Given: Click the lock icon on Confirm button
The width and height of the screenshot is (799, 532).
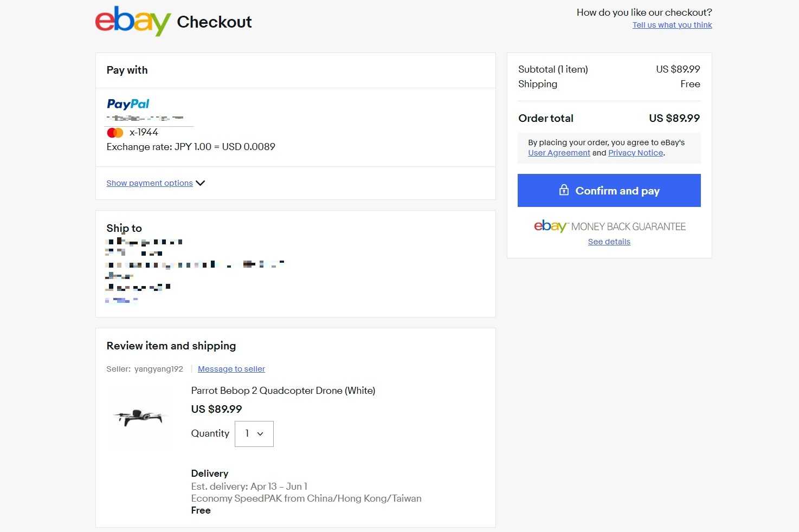Looking at the screenshot, I should point(564,190).
